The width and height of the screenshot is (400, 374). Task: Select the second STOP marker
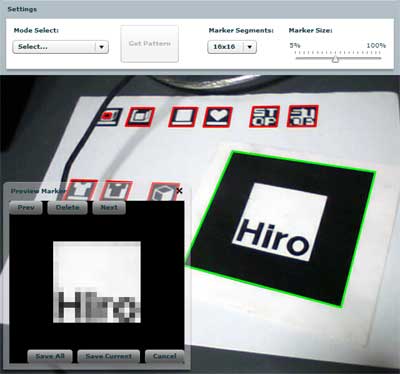pos(303,116)
